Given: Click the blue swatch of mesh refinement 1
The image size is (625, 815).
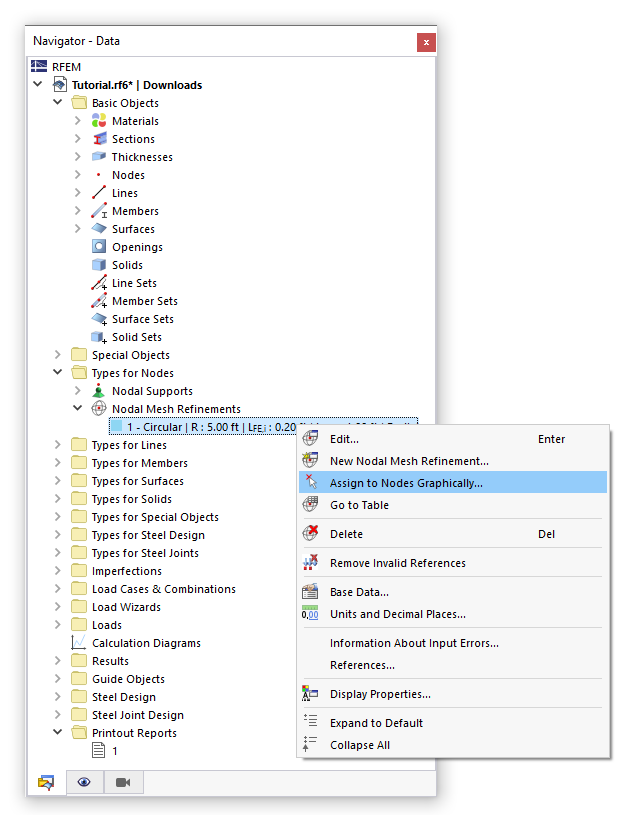Looking at the screenshot, I should 117,426.
